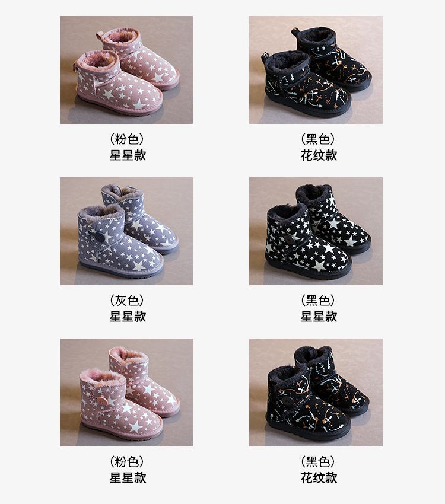The image size is (445, 504).
Task: Open the gray star boots photo
Action: [126, 231]
